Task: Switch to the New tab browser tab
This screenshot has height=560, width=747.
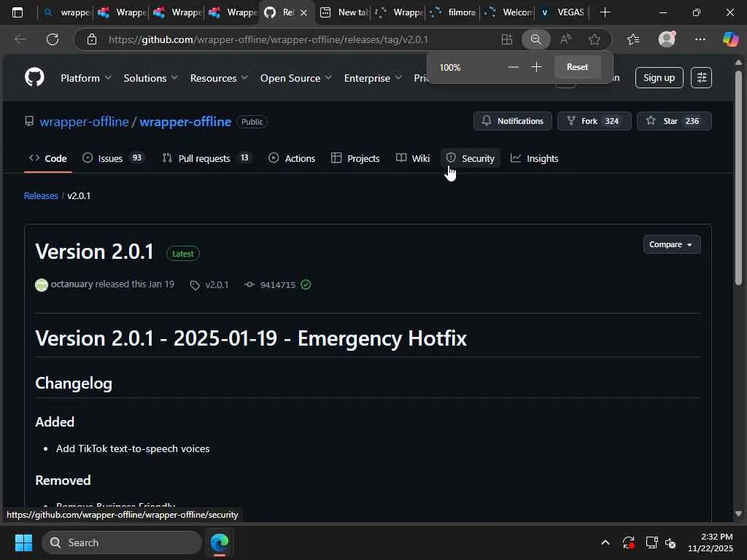Action: 343,12
